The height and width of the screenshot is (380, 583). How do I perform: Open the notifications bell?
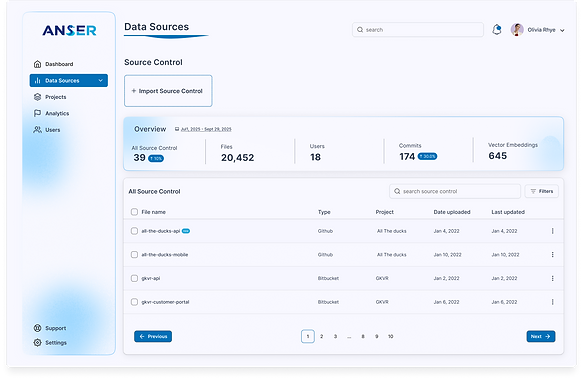pos(497,29)
